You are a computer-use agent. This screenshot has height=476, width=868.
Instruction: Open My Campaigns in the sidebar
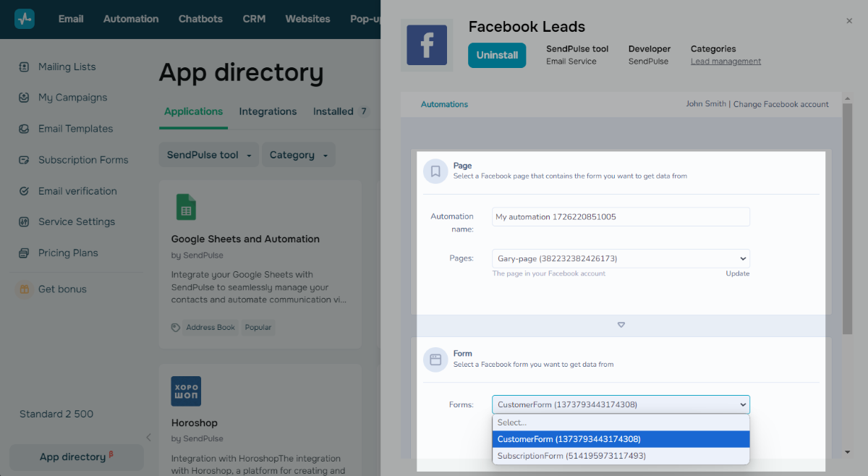(x=72, y=98)
